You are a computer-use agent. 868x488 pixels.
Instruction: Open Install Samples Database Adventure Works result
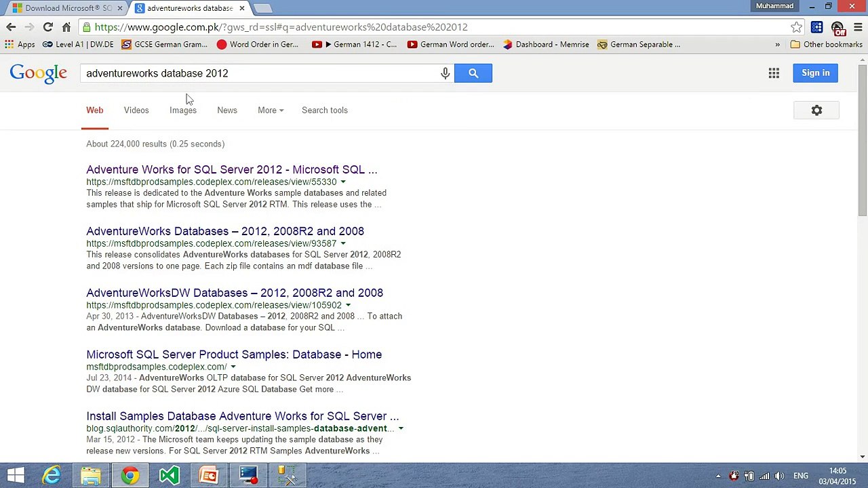(x=243, y=416)
